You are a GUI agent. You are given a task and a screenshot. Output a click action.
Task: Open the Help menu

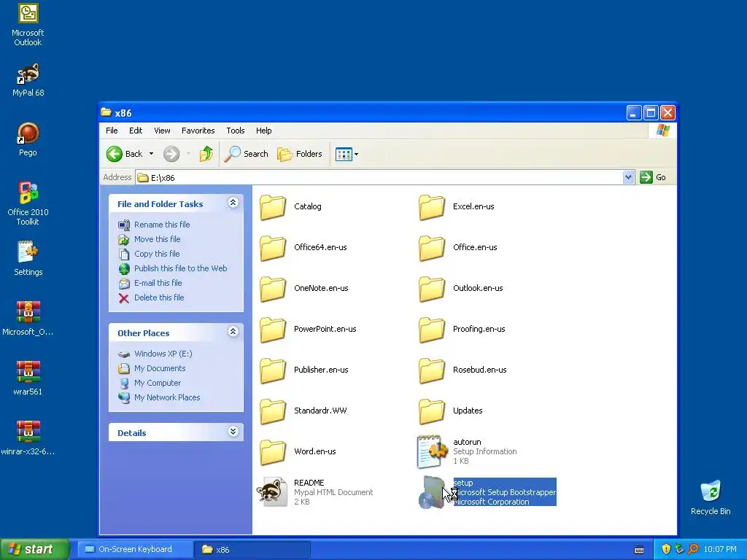pyautogui.click(x=263, y=131)
